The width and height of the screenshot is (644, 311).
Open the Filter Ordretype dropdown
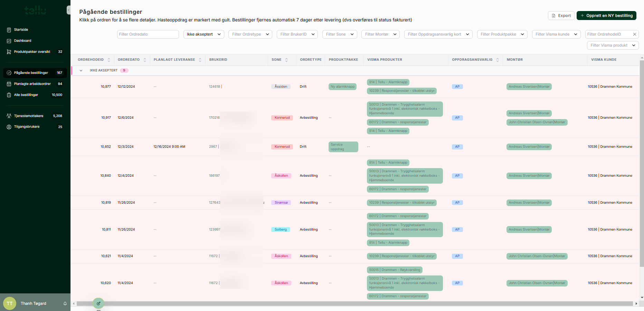[x=250, y=34]
